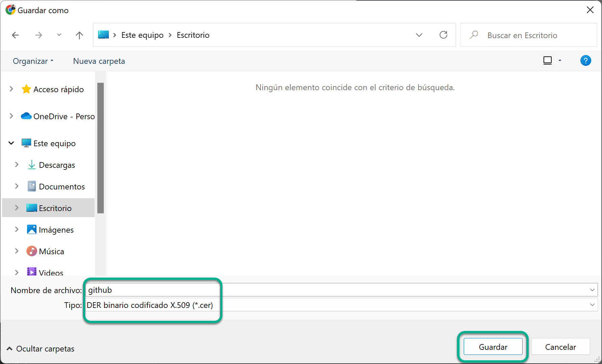Refresh the Escritorio folder view
This screenshot has height=364, width=602.
pyautogui.click(x=443, y=35)
